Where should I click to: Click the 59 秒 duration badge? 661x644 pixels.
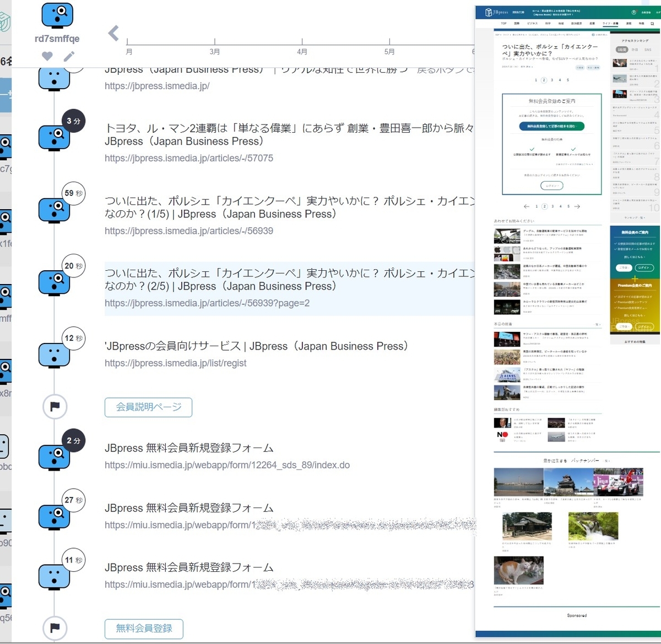[x=73, y=193]
